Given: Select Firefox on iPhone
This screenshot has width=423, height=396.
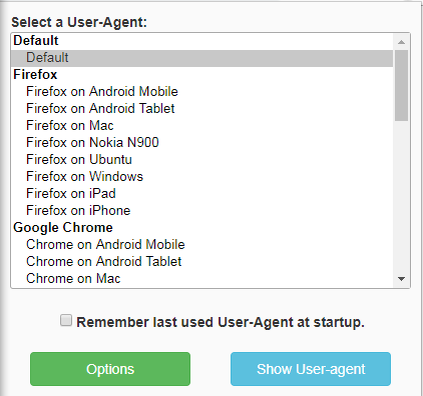Looking at the screenshot, I should click(202, 211).
